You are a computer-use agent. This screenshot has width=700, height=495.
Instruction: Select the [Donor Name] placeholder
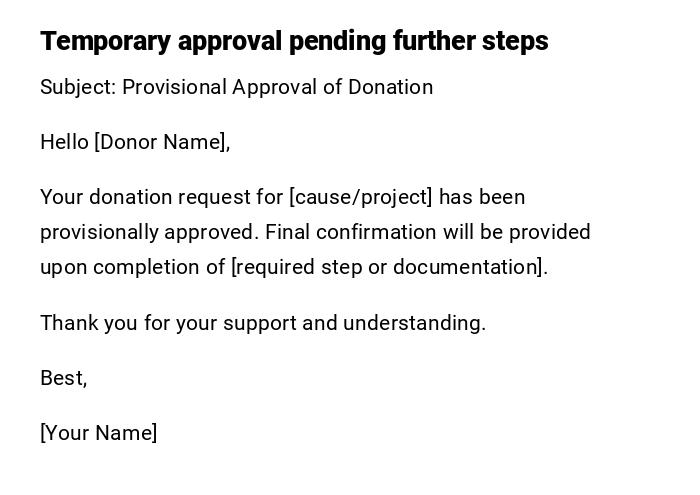coord(162,142)
